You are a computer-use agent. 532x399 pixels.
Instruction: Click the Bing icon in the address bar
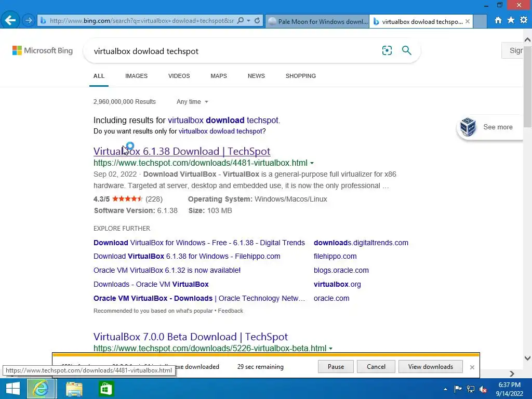pos(43,21)
